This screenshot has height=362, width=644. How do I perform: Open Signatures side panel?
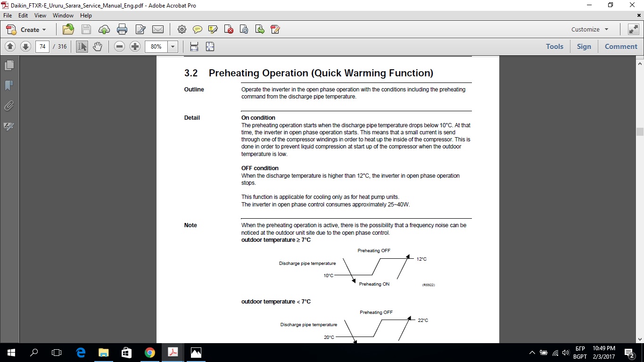coord(9,126)
